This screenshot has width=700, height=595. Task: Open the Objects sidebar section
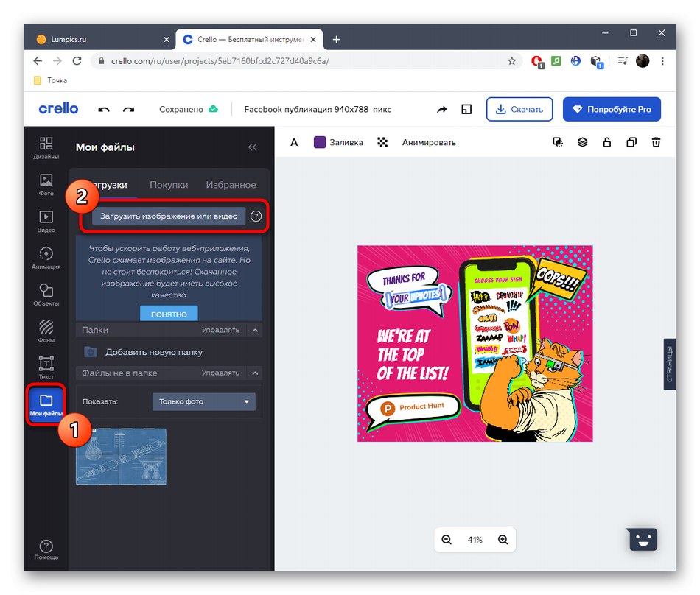point(46,295)
